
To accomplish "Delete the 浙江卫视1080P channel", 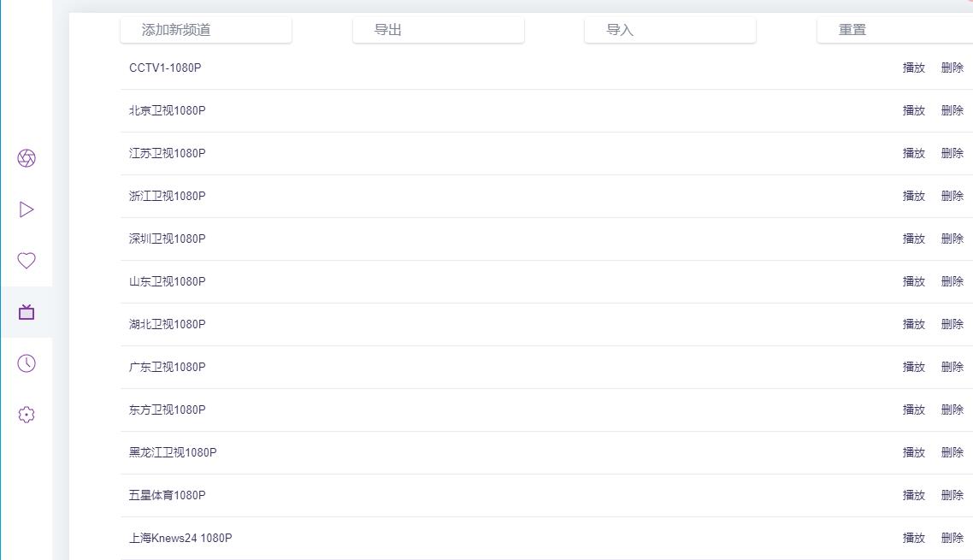I will click(952, 196).
